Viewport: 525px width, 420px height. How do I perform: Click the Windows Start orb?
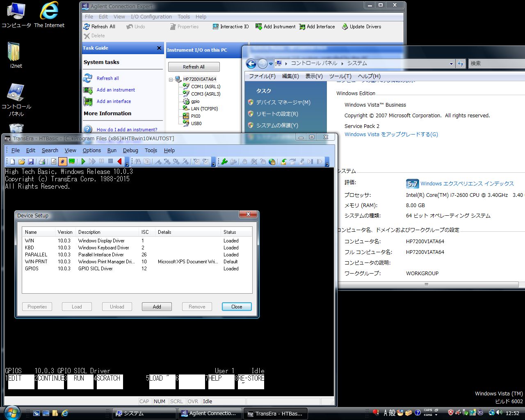12,413
